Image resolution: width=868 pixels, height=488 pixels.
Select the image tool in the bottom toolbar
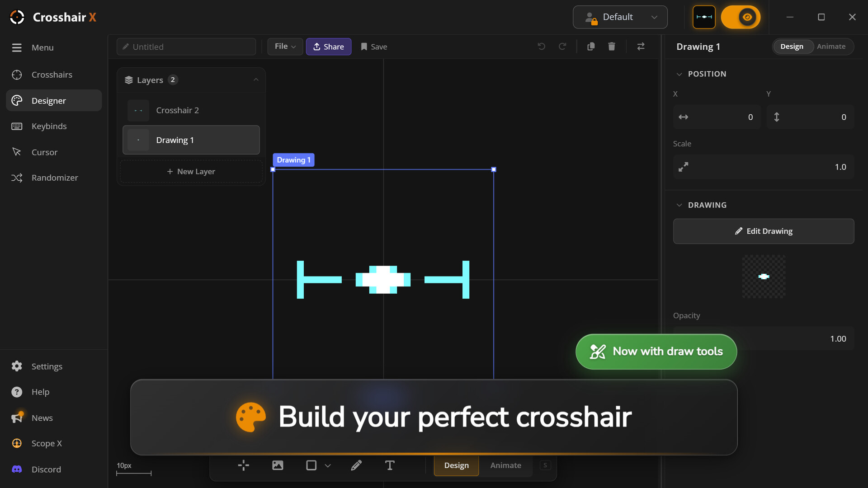tap(278, 465)
